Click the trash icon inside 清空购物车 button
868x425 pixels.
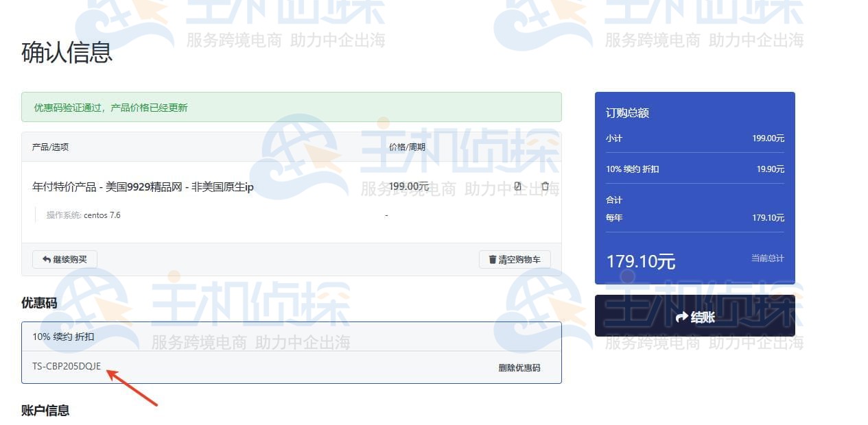coord(492,259)
